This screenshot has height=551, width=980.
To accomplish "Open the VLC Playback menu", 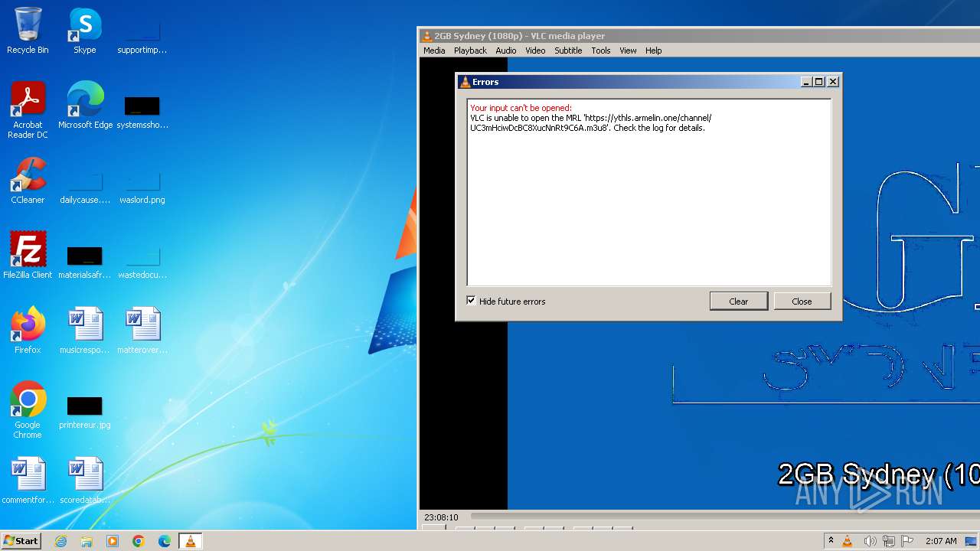I will [470, 51].
